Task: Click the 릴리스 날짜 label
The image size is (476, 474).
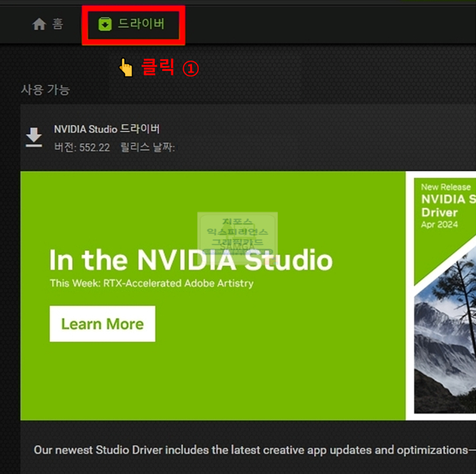Action: coord(147,147)
